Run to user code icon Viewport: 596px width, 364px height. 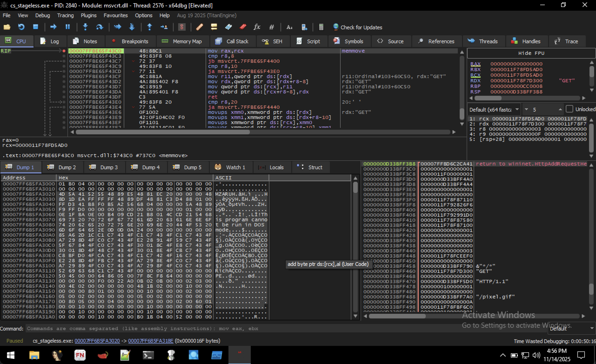[x=164, y=27]
